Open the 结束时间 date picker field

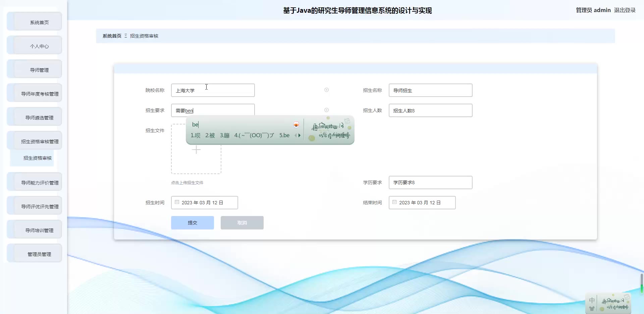(x=422, y=203)
